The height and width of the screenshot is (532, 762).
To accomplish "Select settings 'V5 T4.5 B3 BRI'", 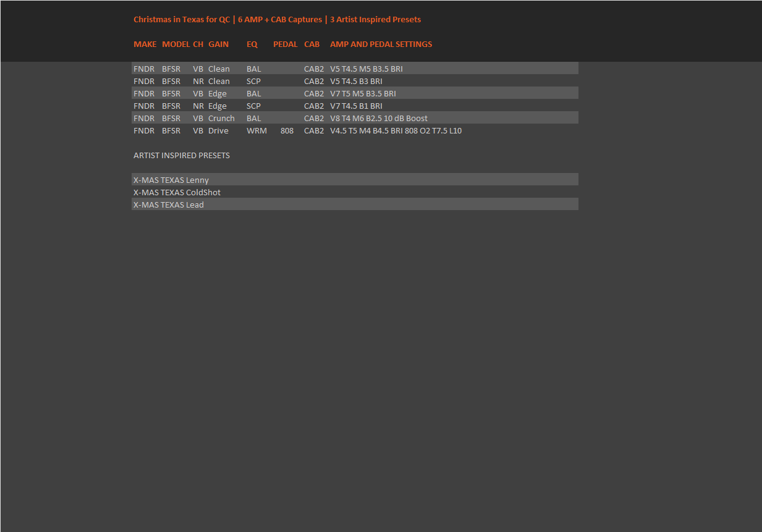I will 356,82.
